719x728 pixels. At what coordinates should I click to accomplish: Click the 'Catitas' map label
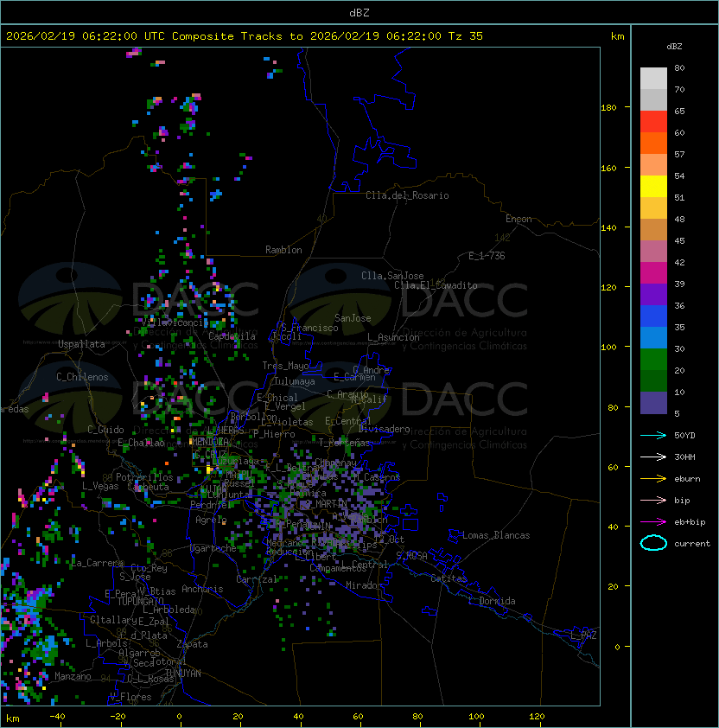pyautogui.click(x=449, y=578)
